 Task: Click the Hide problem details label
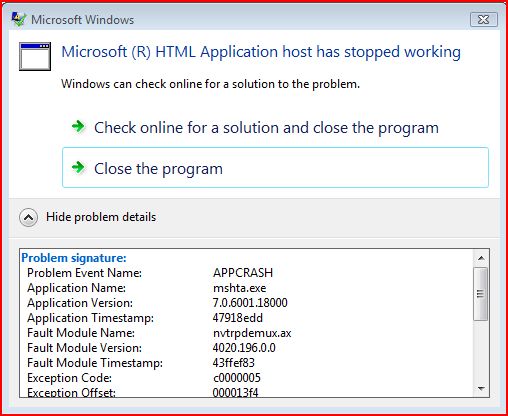pos(101,217)
